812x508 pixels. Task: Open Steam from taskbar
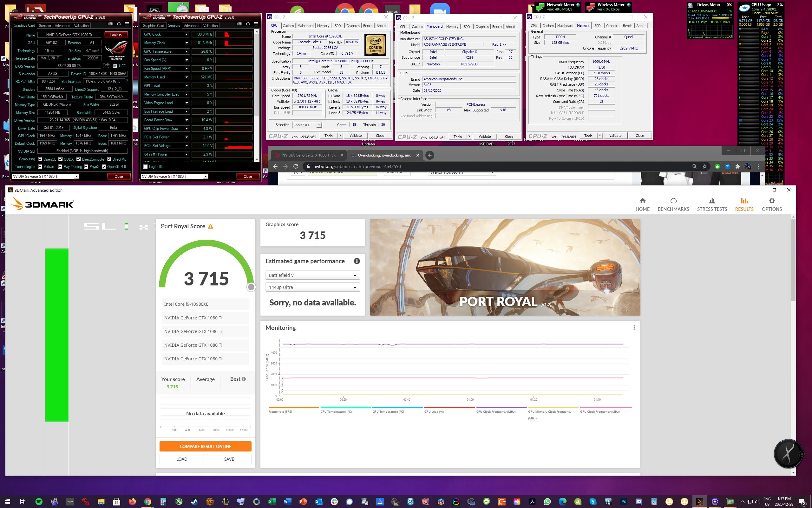pyautogui.click(x=194, y=502)
